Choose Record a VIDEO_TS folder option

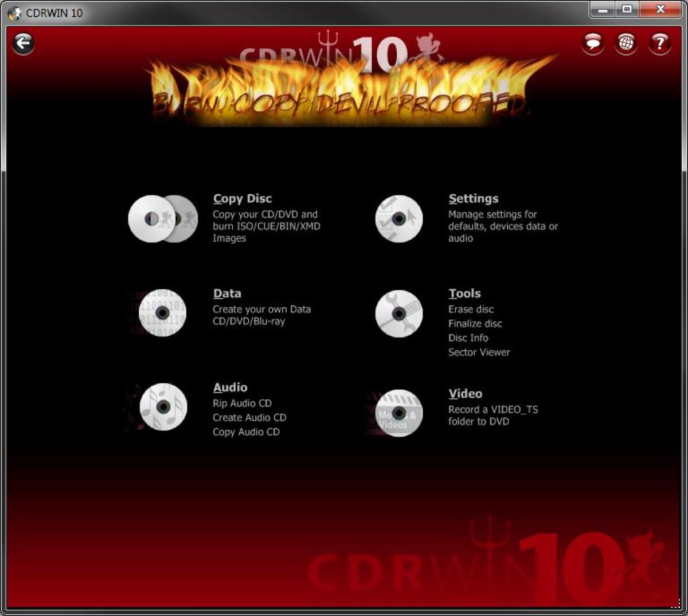pos(492,409)
